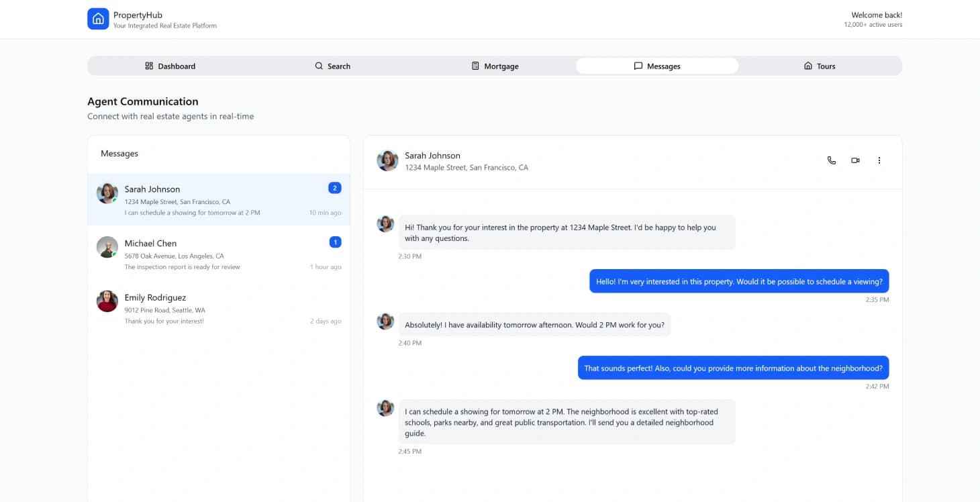Switch to the Dashboard tab

pyautogui.click(x=170, y=66)
